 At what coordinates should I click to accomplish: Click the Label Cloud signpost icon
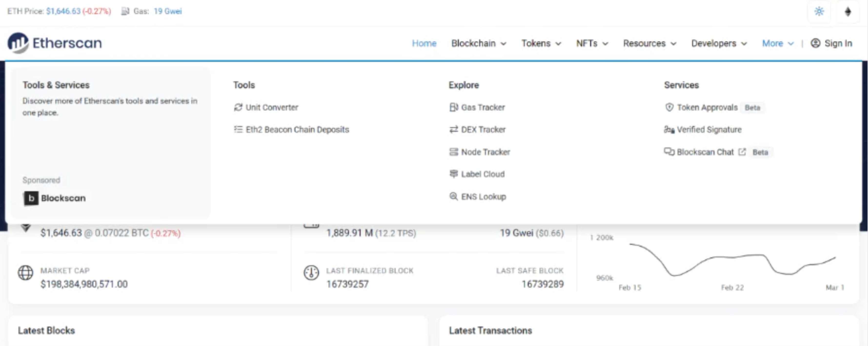(x=454, y=174)
